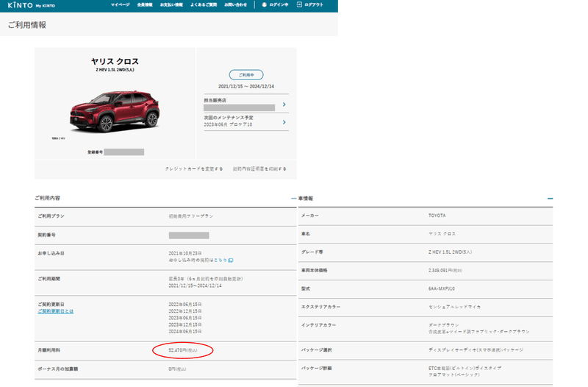Open the お支払い情報 menu item
Screen dimensions: 588x387
click(171, 5)
